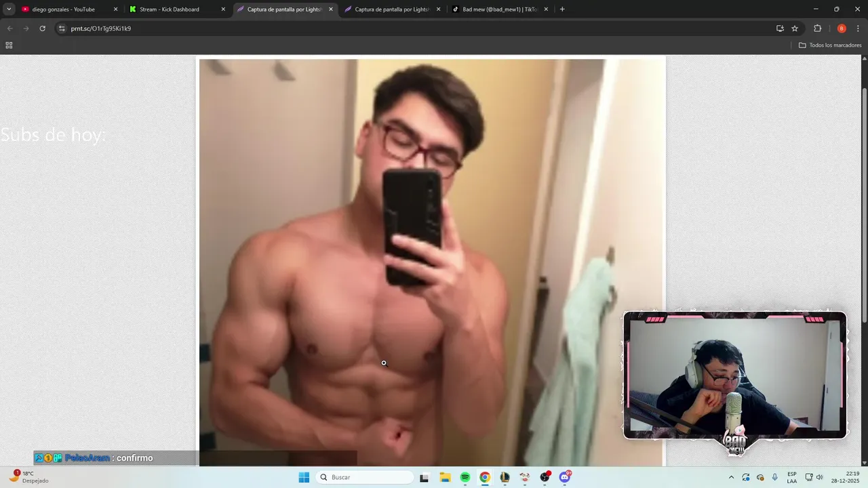Close the diego gonzales YouTube tab
868x488 pixels.
[115, 9]
